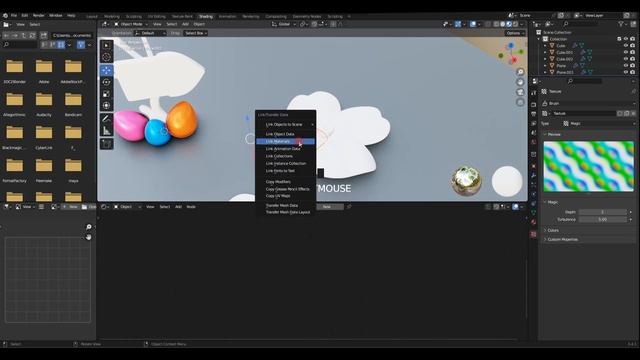Viewport: 640px width, 360px height.
Task: Select the Transform tool in the viewport toolbar
Action: [106, 106]
